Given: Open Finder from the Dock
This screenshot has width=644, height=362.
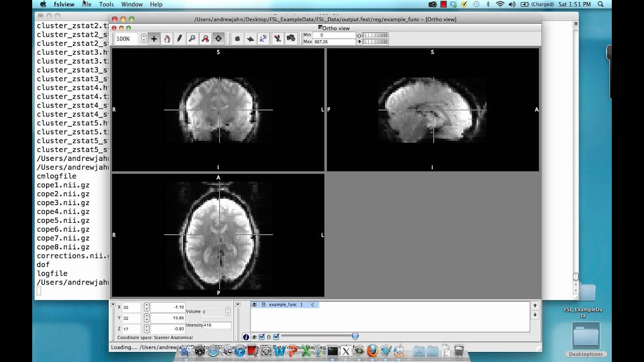Looking at the screenshot, I should 186,351.
